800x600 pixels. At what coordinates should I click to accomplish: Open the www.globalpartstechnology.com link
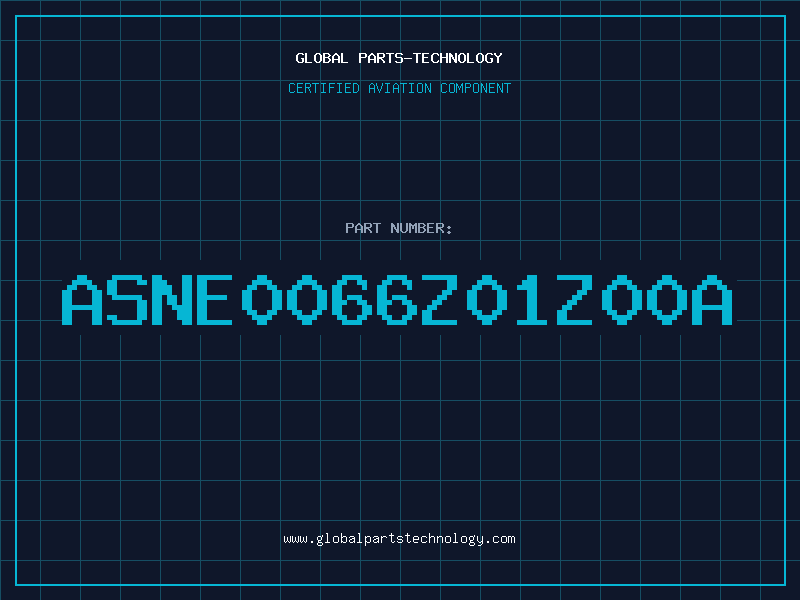click(399, 539)
